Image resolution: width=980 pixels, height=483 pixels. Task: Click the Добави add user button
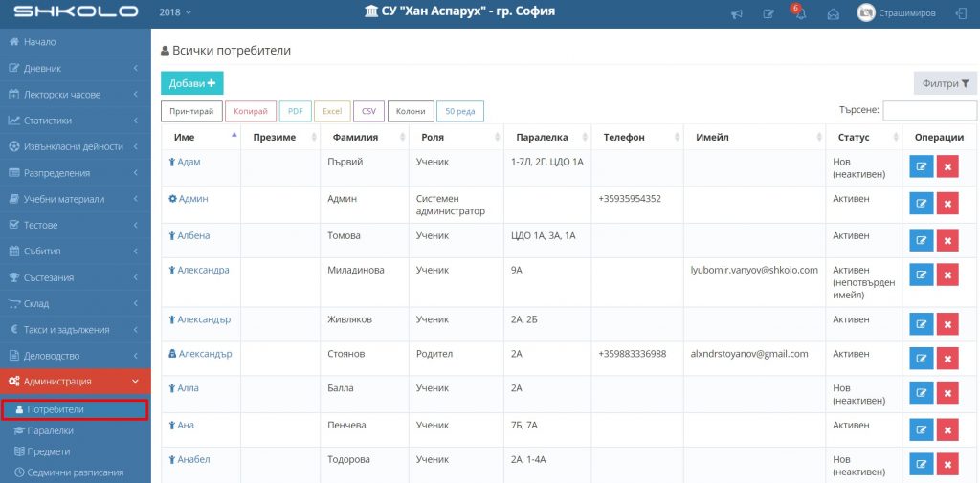click(x=191, y=83)
